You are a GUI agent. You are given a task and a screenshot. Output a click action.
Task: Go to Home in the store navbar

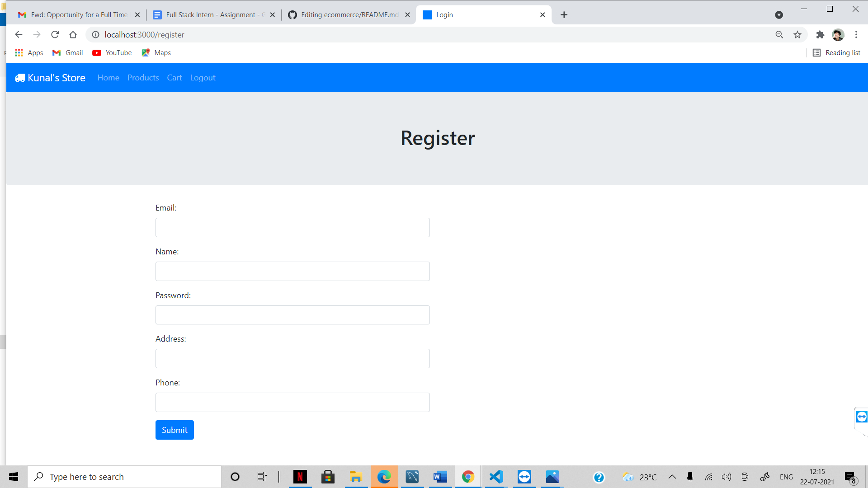108,78
